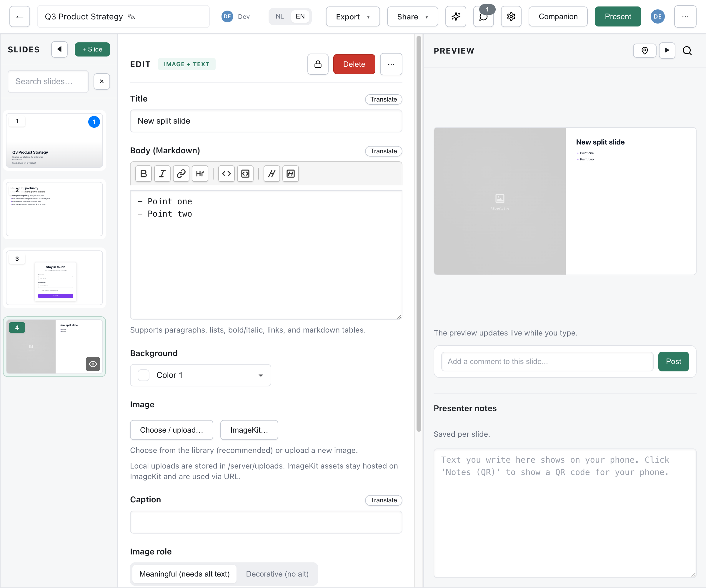Click into the Presenter notes textarea
This screenshot has height=588, width=706.
565,513
